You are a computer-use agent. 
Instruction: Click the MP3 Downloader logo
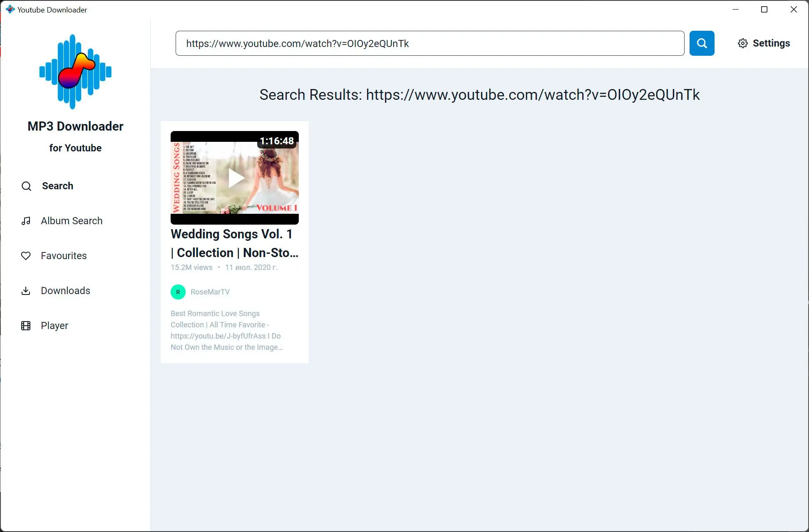tap(75, 71)
